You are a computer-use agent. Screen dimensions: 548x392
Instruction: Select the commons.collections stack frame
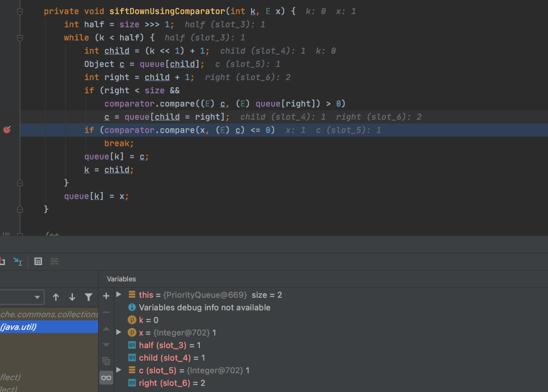49,314
